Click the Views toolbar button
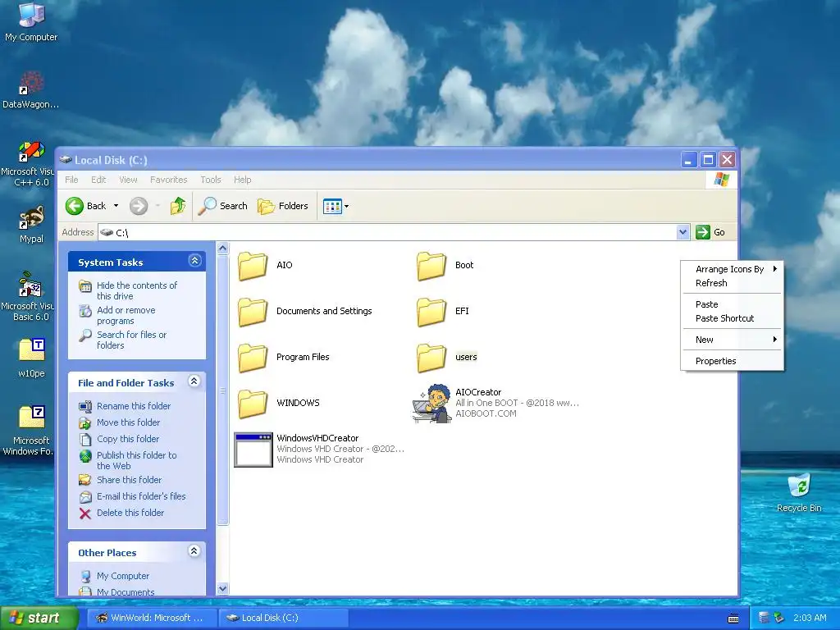 (333, 206)
